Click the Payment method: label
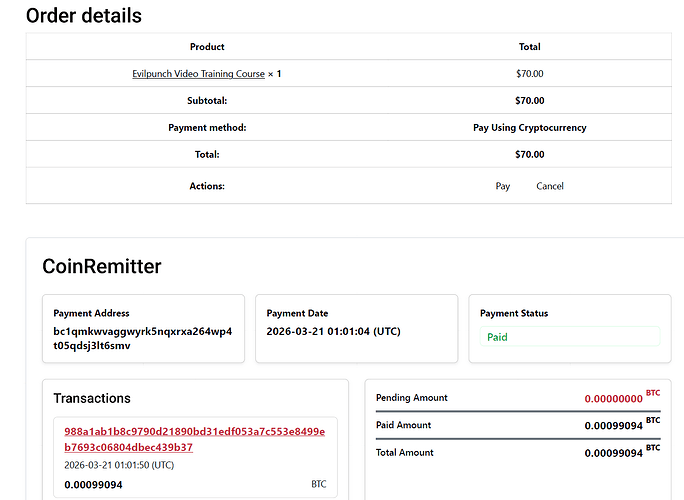The width and height of the screenshot is (684, 500). pos(207,128)
